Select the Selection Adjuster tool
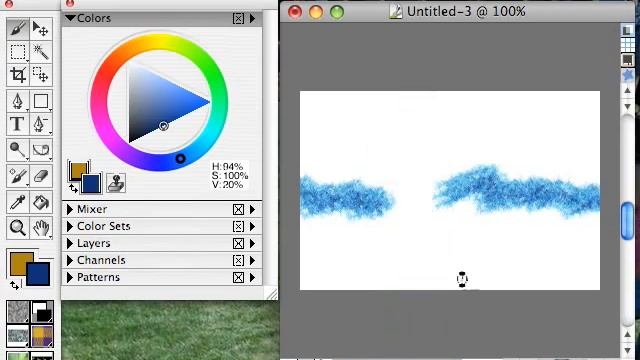 click(x=41, y=75)
